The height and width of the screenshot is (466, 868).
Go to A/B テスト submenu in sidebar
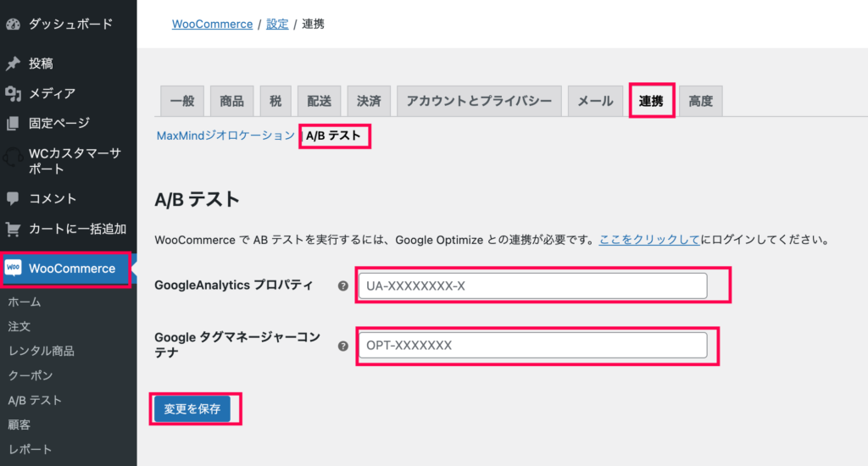(x=35, y=400)
